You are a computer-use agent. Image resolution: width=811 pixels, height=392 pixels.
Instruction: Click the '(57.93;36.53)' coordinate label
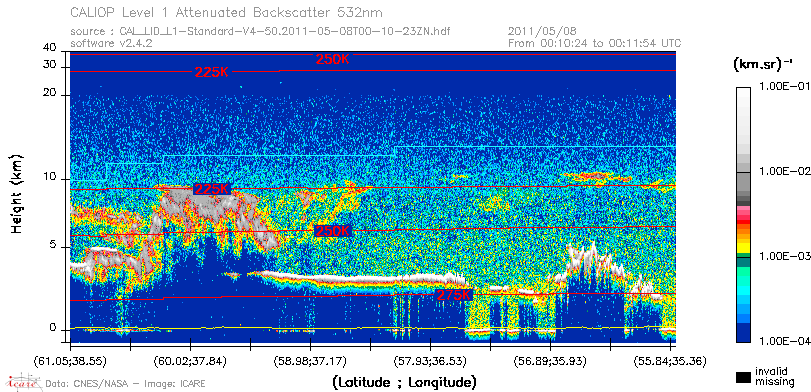430,360
